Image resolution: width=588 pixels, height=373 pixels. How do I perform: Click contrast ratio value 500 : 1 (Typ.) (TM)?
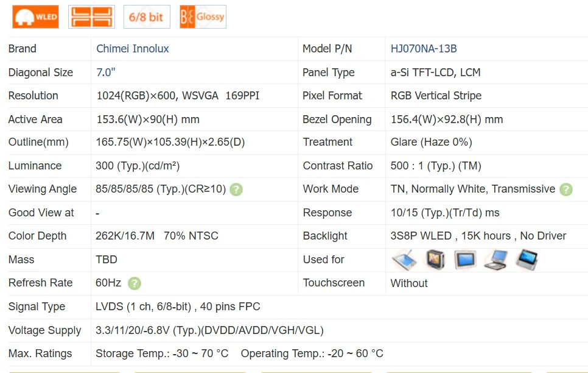point(436,166)
